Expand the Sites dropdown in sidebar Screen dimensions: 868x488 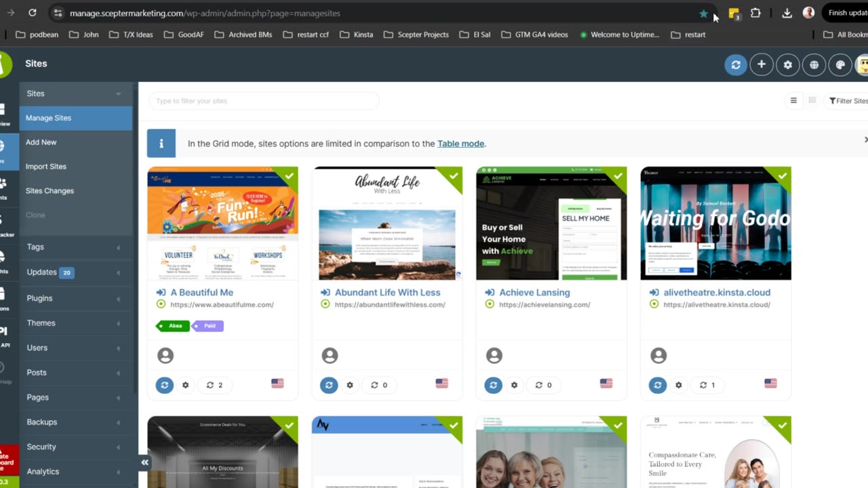(118, 94)
